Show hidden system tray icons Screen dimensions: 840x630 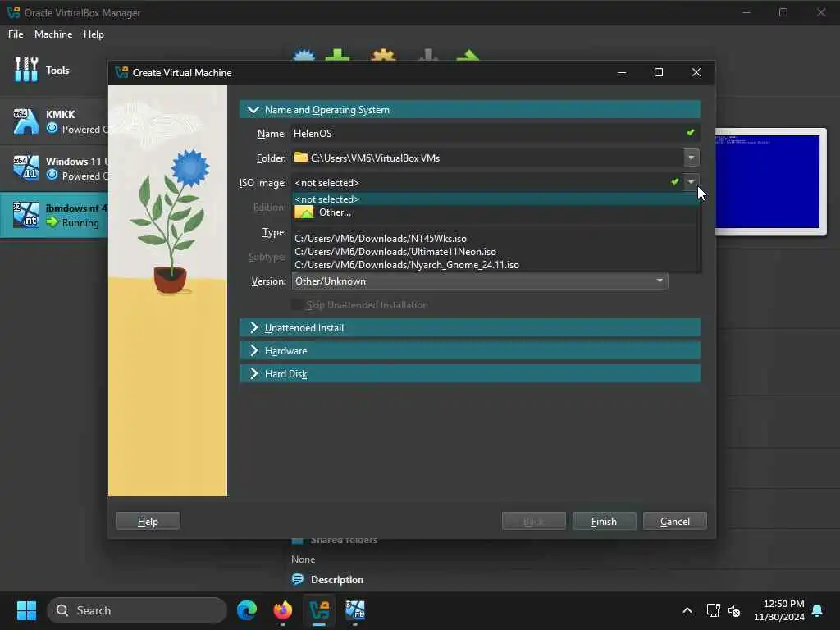pos(687,610)
